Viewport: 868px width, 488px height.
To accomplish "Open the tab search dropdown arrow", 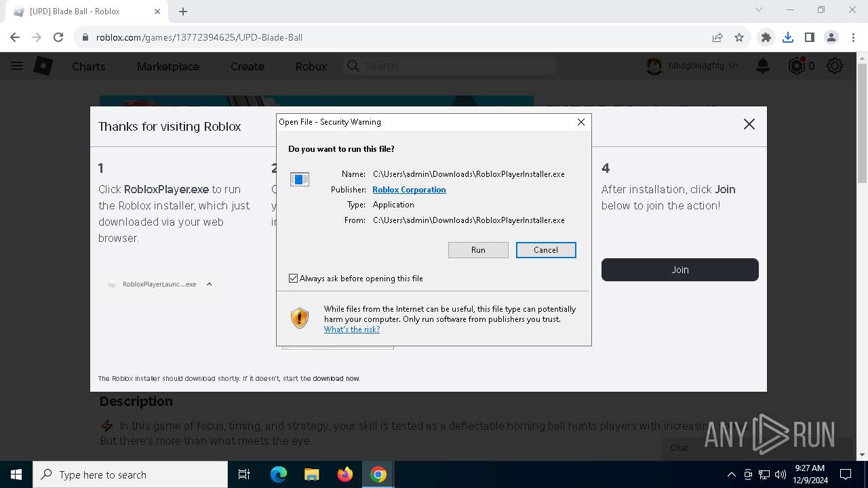I will click(759, 9).
